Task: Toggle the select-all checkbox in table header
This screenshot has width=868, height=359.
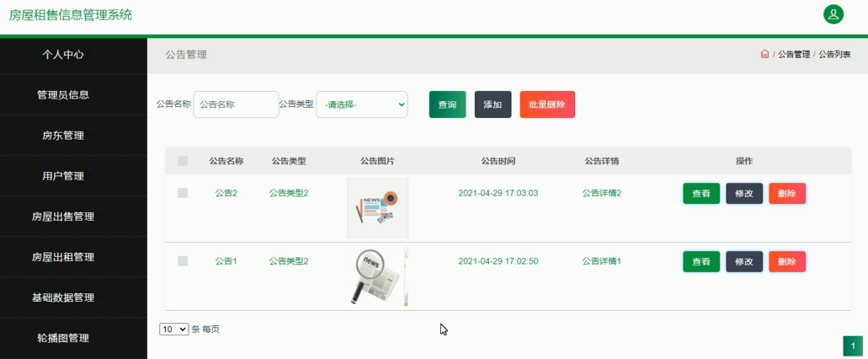Action: tap(183, 161)
